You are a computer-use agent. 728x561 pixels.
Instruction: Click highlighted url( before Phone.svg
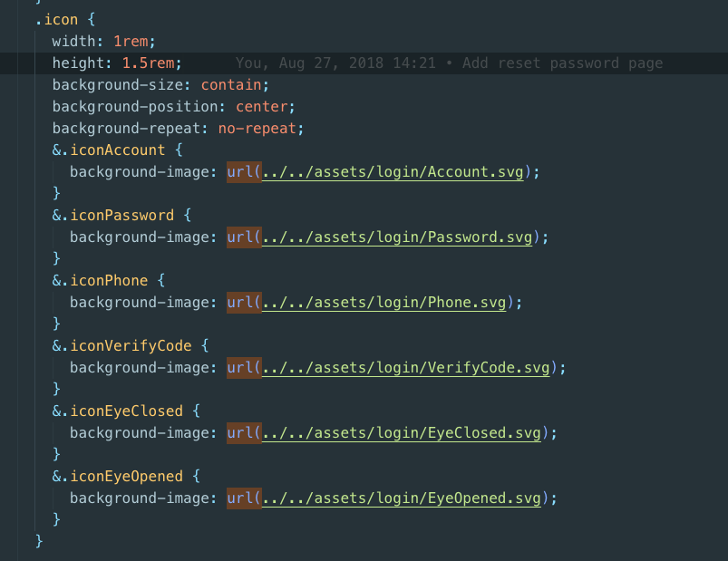[x=244, y=303]
